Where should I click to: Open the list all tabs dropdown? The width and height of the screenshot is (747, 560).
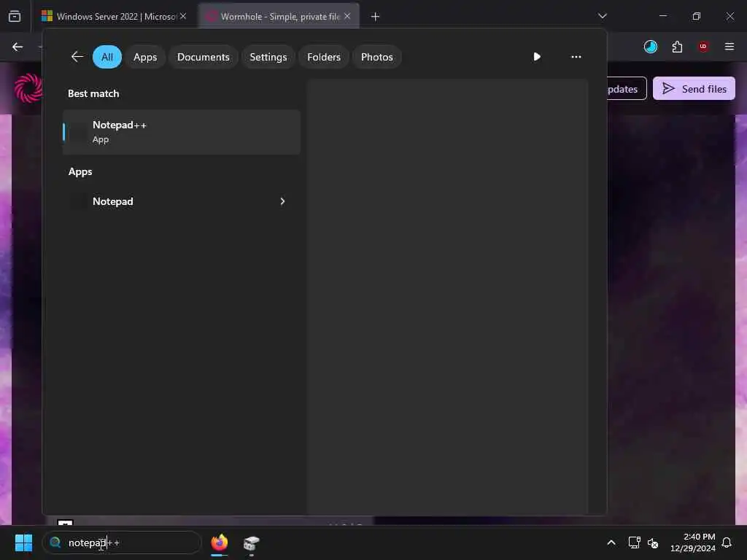tap(603, 16)
